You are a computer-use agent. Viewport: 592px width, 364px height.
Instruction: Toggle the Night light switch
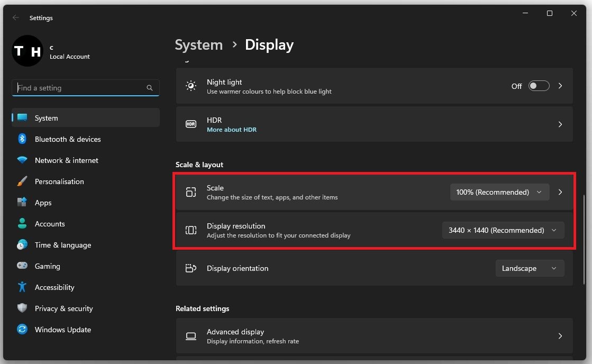click(x=539, y=86)
